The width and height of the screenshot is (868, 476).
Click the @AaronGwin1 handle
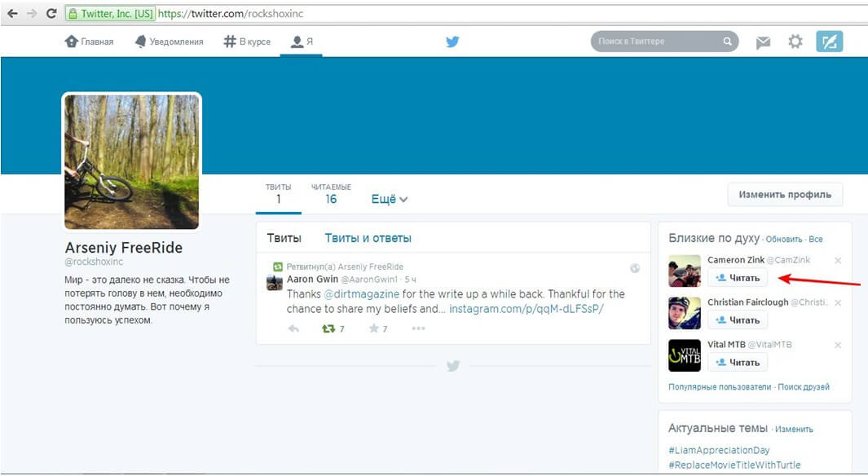point(369,280)
